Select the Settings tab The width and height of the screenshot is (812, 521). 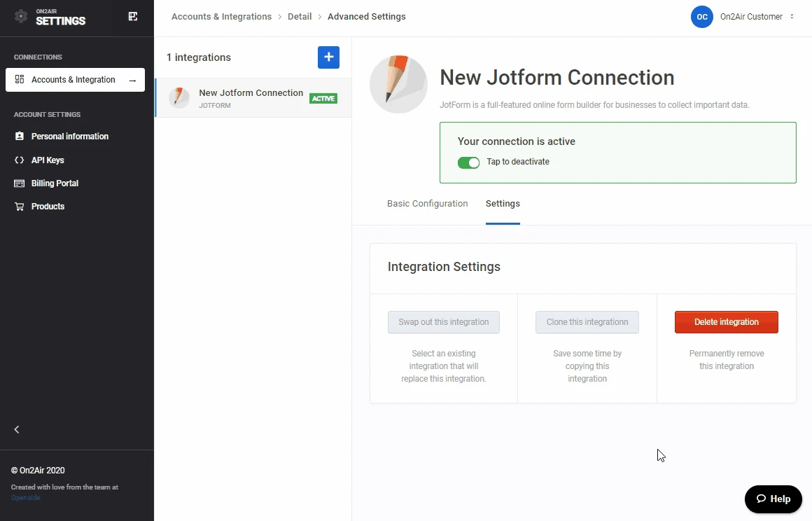point(503,204)
